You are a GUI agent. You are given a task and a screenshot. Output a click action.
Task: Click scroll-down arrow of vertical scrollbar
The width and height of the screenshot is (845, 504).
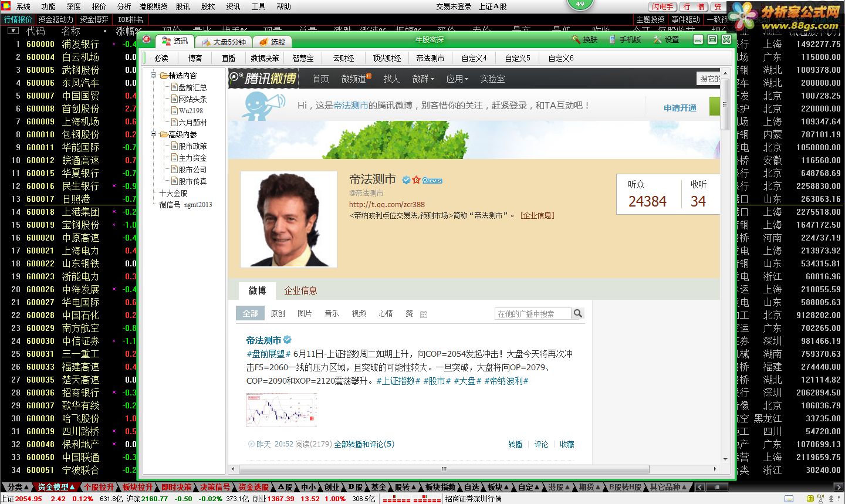[x=725, y=459]
